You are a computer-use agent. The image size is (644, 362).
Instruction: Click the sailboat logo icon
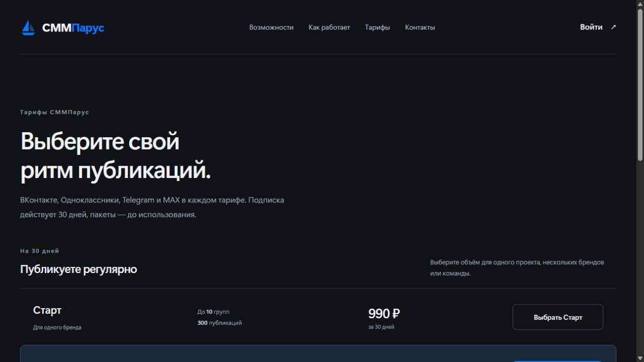[x=29, y=27]
